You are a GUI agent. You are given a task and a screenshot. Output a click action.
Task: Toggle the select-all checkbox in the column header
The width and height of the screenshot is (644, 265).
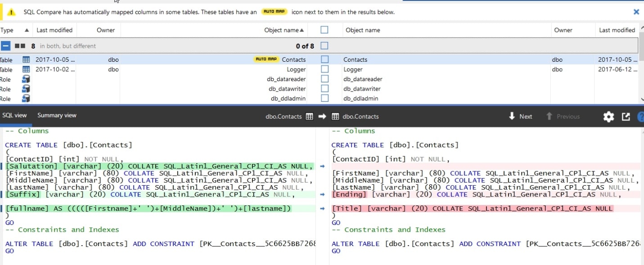[x=324, y=30]
